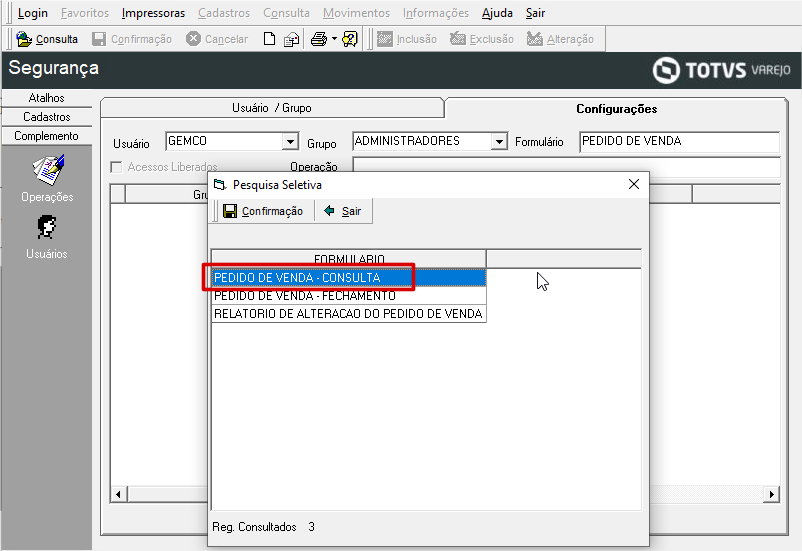Open the Login menu
The height and width of the screenshot is (551, 802).
(33, 13)
